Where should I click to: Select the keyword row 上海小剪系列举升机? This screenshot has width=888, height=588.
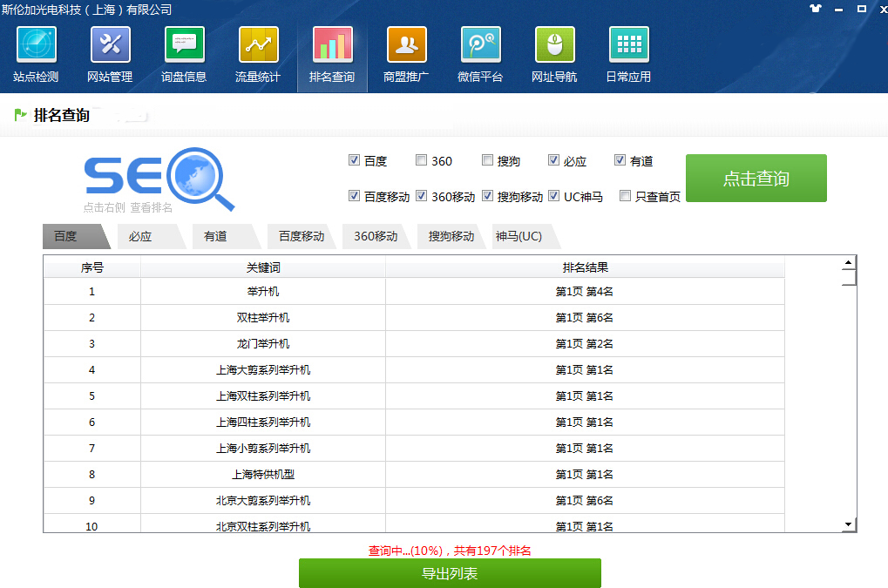tap(414, 448)
